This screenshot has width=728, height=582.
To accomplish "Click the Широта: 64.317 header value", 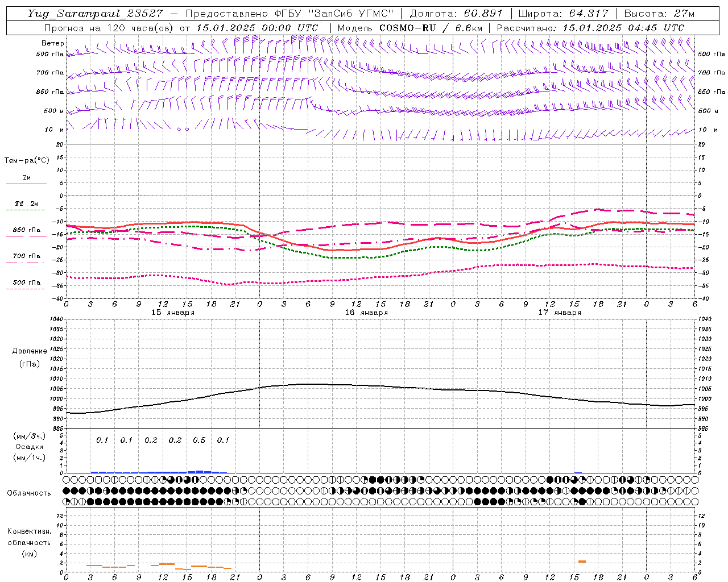I will 563,14.
